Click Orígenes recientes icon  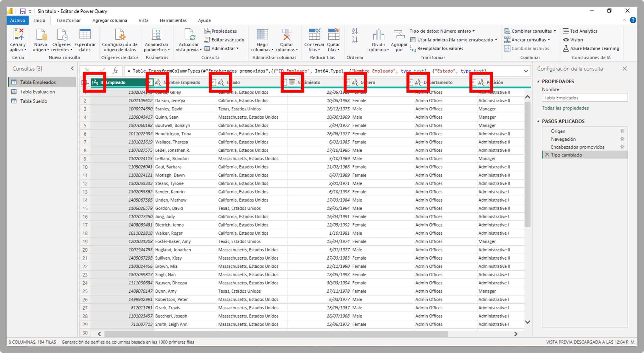[x=62, y=35]
